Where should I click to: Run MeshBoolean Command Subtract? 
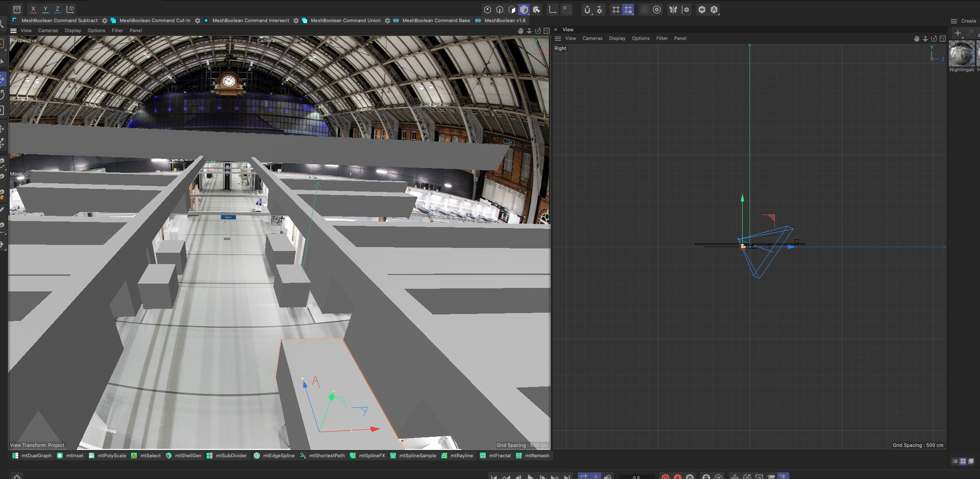[x=55, y=20]
